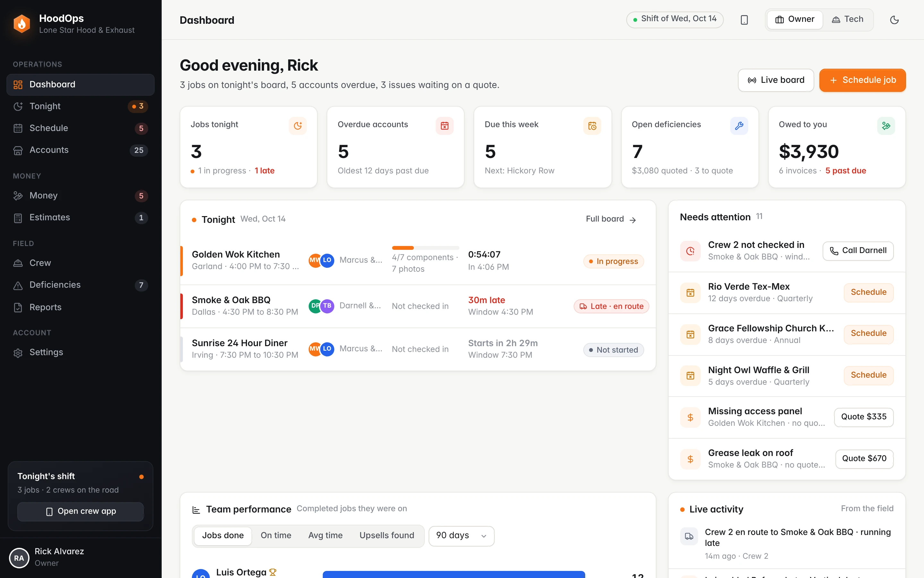Click the Open crew app button
924x578 pixels.
[81, 512]
